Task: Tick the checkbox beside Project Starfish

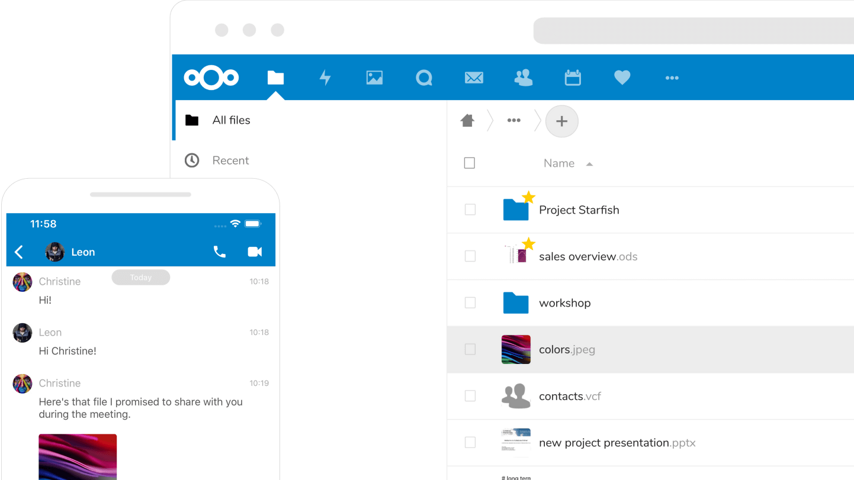Action: pos(470,210)
